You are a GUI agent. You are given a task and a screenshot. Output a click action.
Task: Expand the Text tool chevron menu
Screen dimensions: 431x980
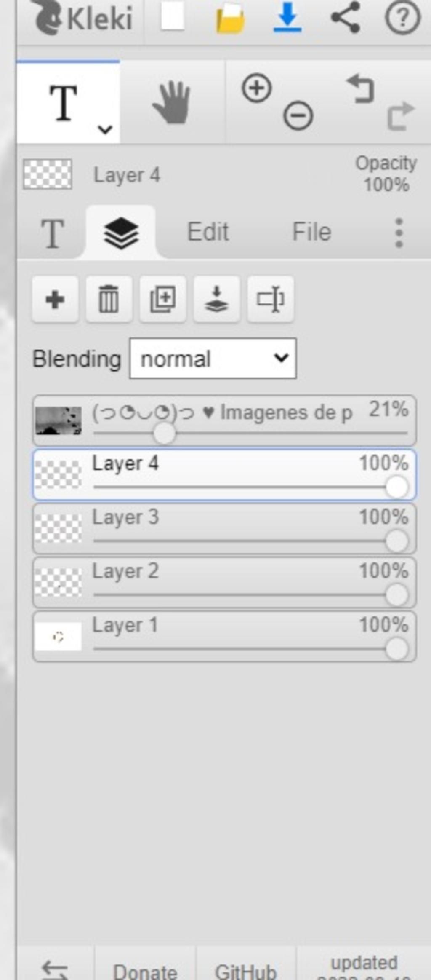(105, 129)
